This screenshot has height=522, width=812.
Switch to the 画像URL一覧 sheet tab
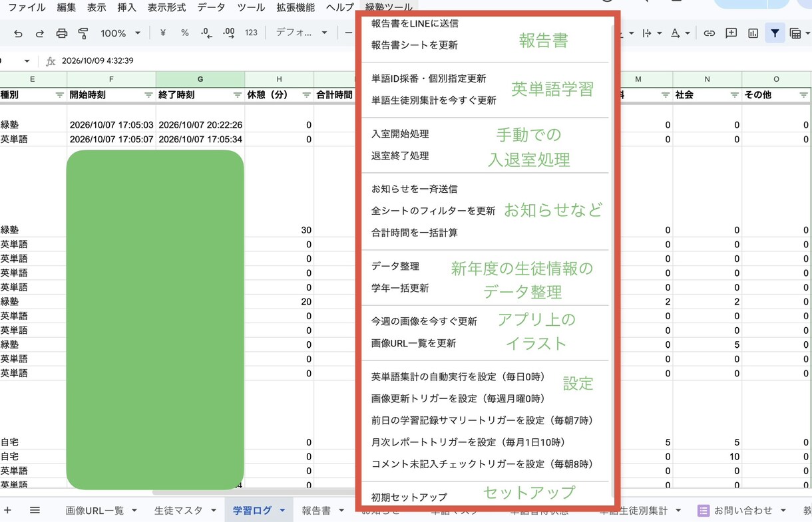click(95, 511)
